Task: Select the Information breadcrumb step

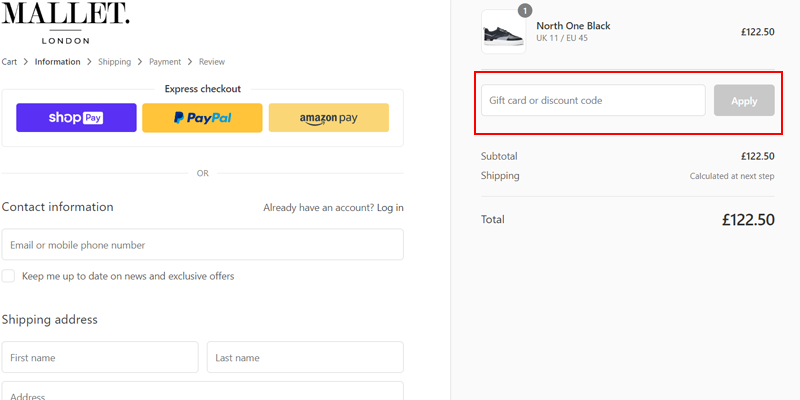Action: 58,62
